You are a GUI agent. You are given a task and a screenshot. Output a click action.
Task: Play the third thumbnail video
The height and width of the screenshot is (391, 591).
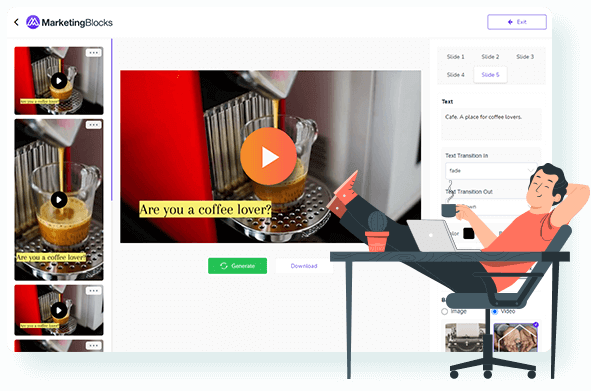click(x=59, y=310)
